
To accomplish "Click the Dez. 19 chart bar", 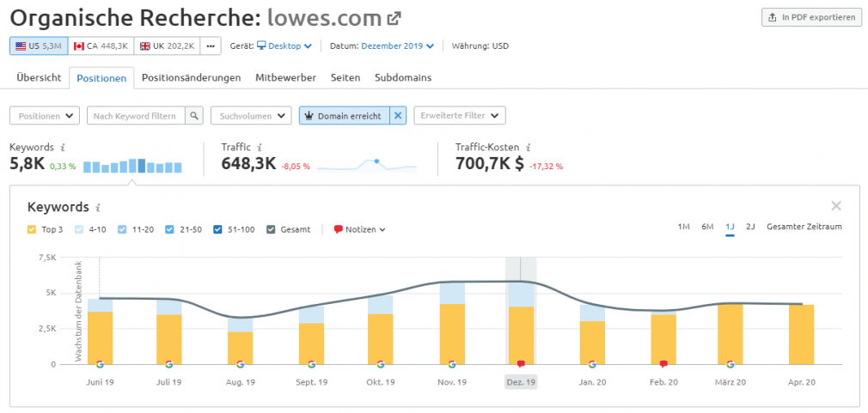I will click(x=521, y=324).
